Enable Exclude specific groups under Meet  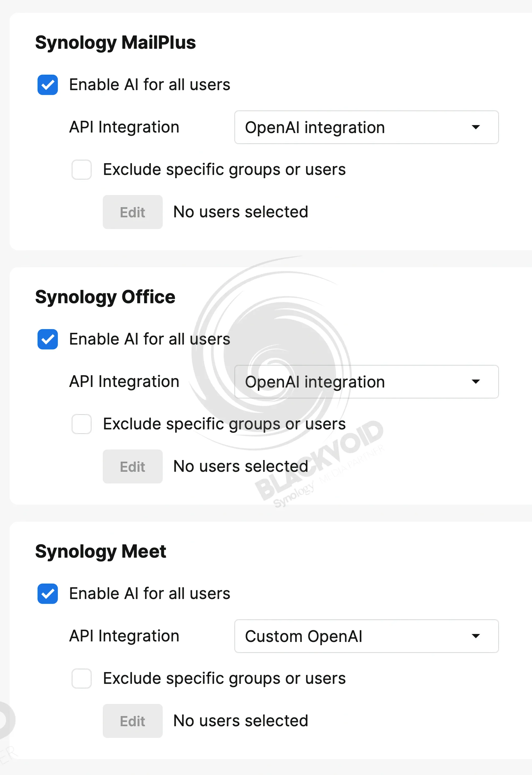[82, 679]
